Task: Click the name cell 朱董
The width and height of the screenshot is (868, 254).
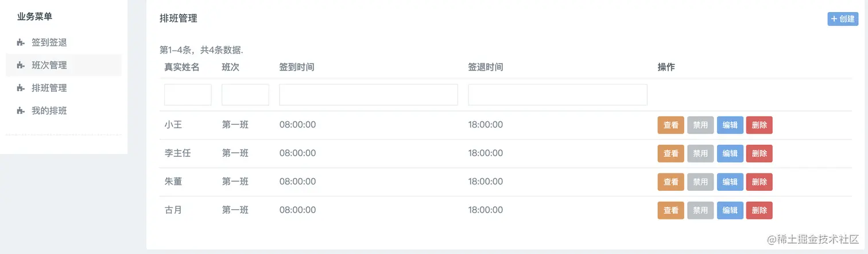Action: click(173, 182)
